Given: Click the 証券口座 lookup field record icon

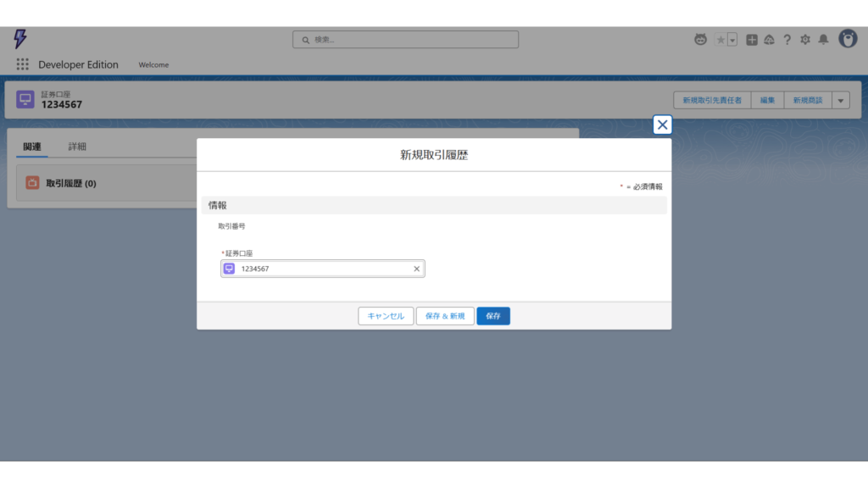Looking at the screenshot, I should (x=229, y=269).
